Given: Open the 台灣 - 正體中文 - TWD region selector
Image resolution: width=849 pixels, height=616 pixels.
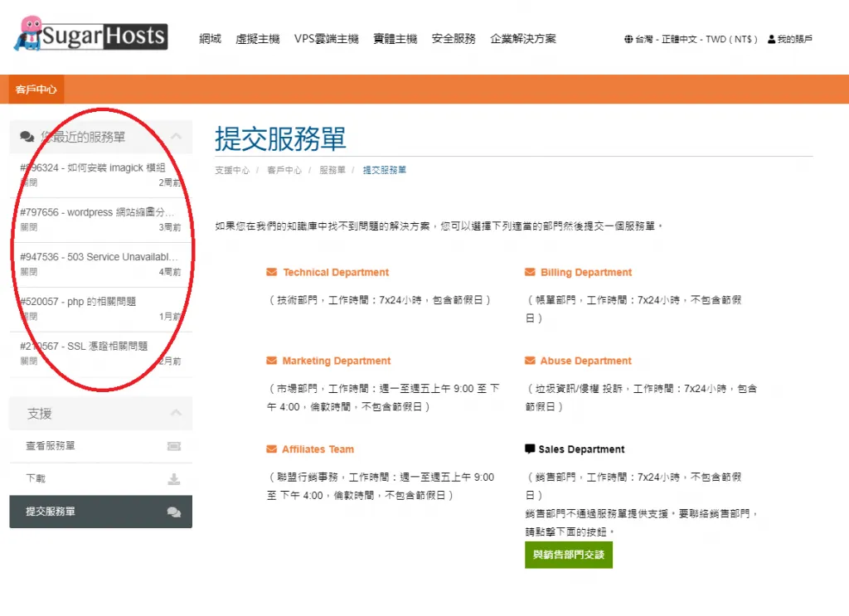Looking at the screenshot, I should click(696, 39).
